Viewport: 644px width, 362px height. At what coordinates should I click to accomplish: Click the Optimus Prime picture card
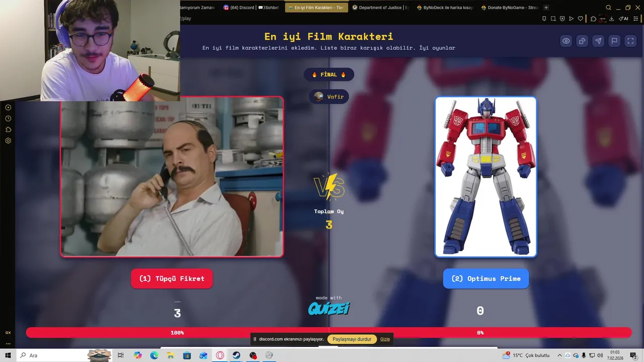coord(486,176)
